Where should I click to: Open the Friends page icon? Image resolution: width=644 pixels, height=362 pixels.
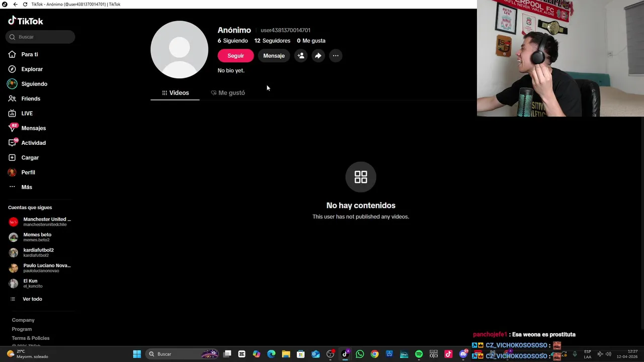tap(12, 99)
